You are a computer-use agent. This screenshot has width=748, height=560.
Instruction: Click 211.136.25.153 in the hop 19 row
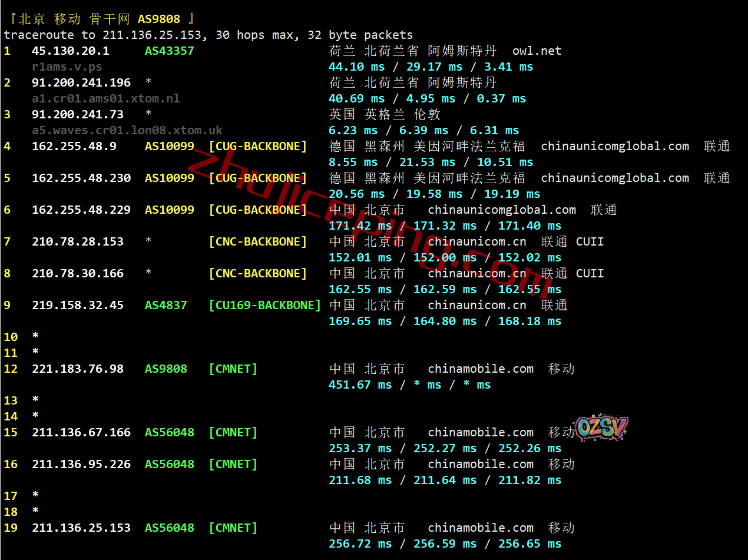pyautogui.click(x=81, y=528)
